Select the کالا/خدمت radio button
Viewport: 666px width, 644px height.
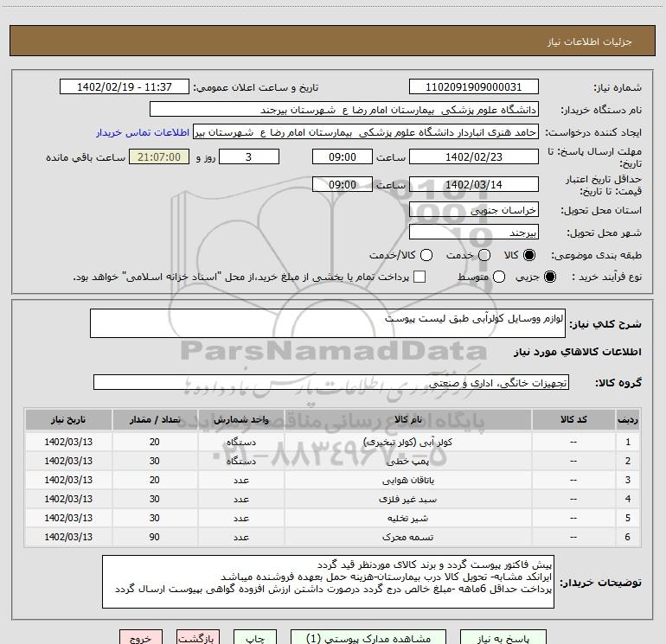(426, 255)
